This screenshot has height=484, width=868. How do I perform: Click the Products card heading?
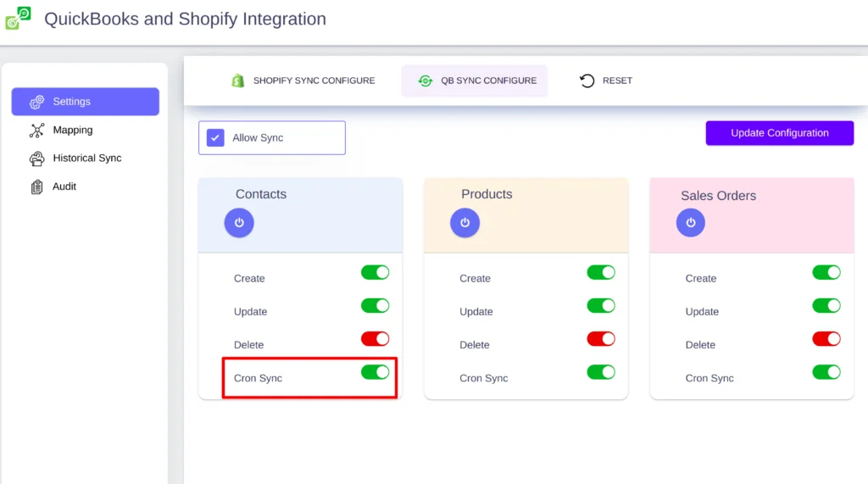(x=487, y=194)
